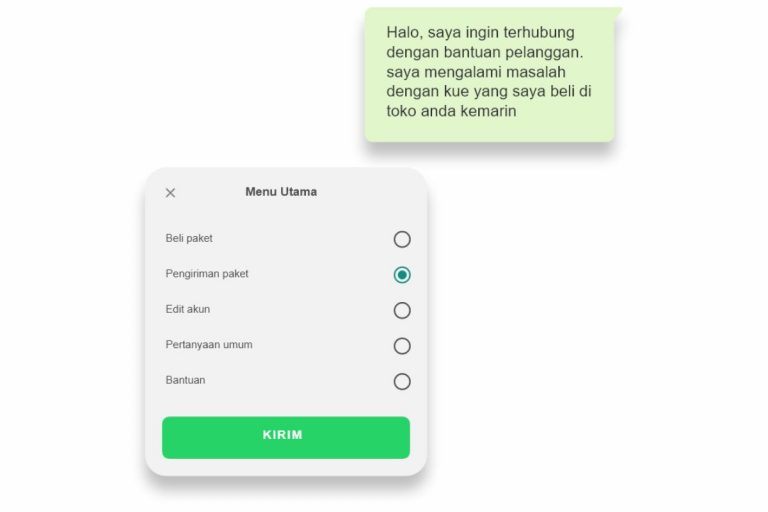This screenshot has width=768, height=512.
Task: Click the green chat message bubble
Action: [x=490, y=74]
